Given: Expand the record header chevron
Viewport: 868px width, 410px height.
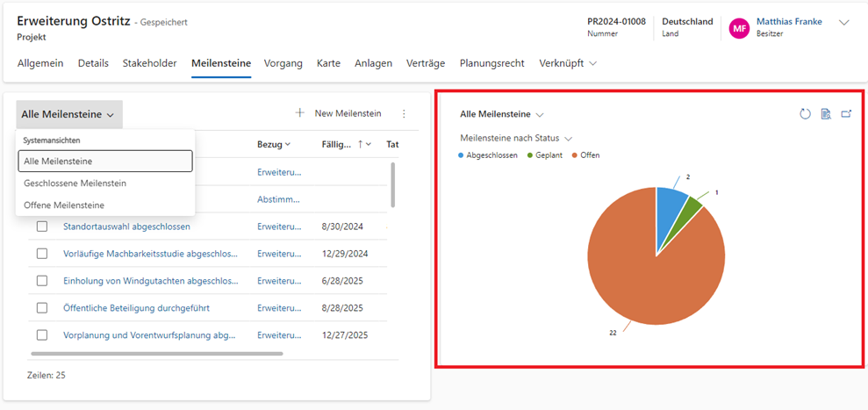Looking at the screenshot, I should [844, 23].
